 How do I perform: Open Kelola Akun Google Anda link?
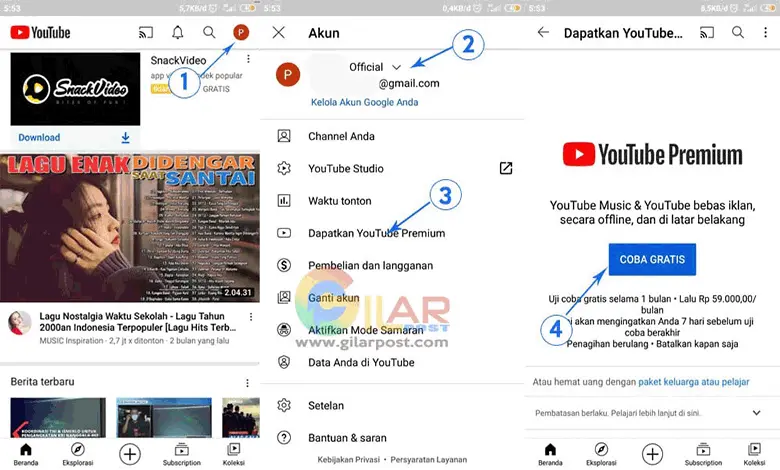pyautogui.click(x=365, y=102)
